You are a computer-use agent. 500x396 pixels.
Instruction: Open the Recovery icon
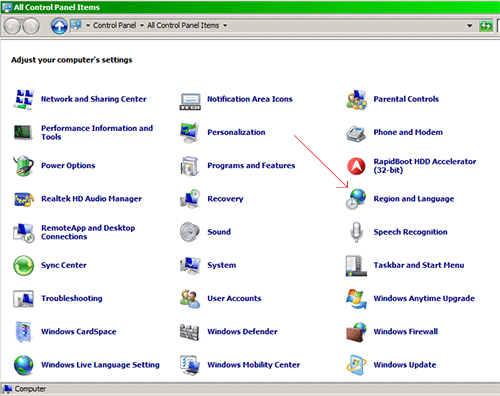point(190,199)
